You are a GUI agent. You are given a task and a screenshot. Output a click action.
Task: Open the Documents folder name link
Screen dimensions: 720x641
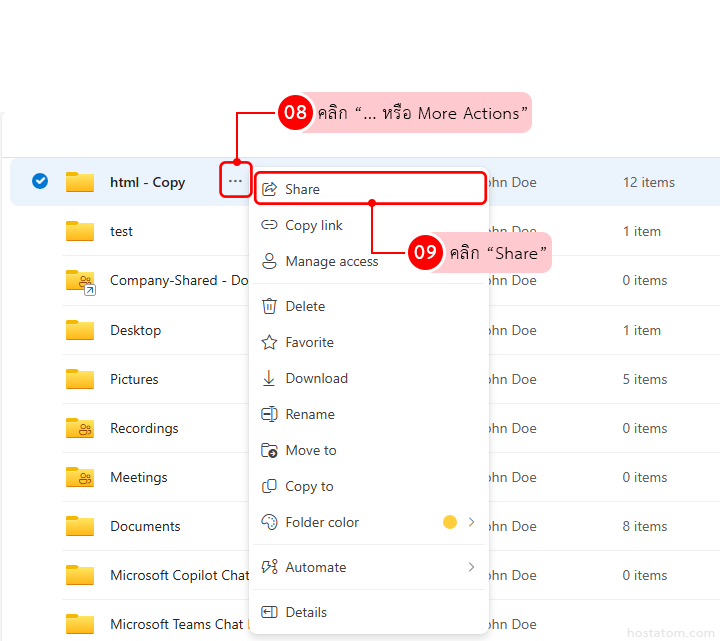(145, 526)
